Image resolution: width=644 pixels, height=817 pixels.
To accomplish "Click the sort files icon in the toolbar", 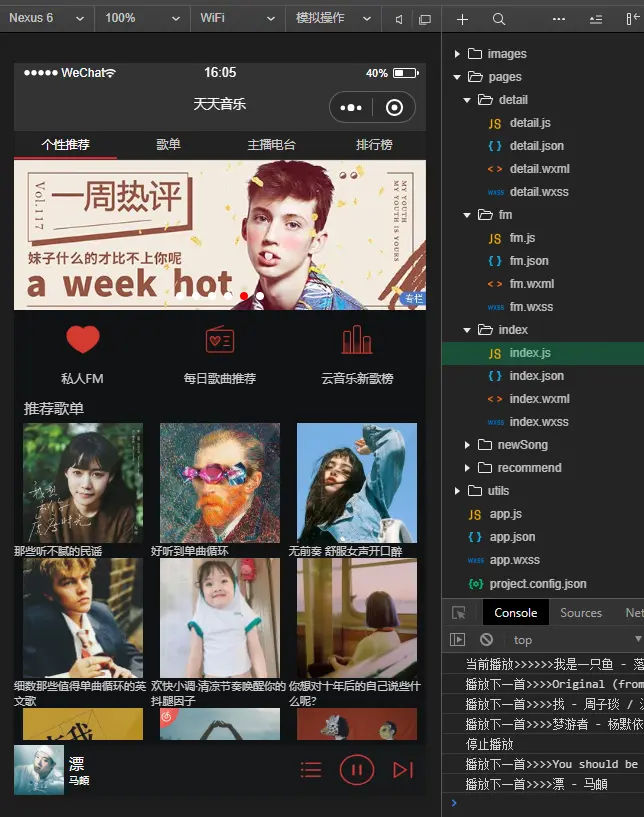I will pyautogui.click(x=596, y=19).
